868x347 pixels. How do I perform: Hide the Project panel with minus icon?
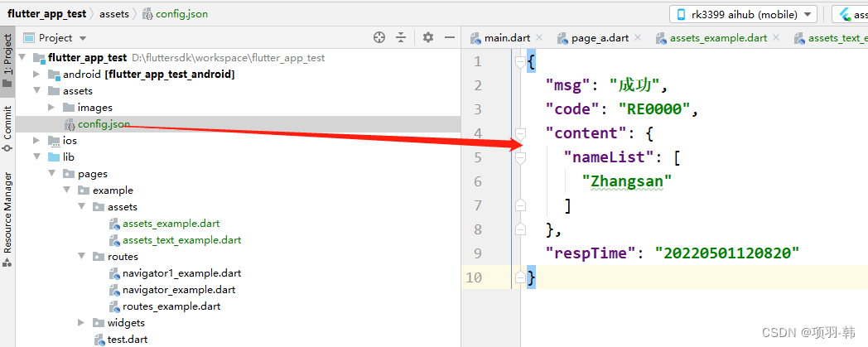(450, 37)
